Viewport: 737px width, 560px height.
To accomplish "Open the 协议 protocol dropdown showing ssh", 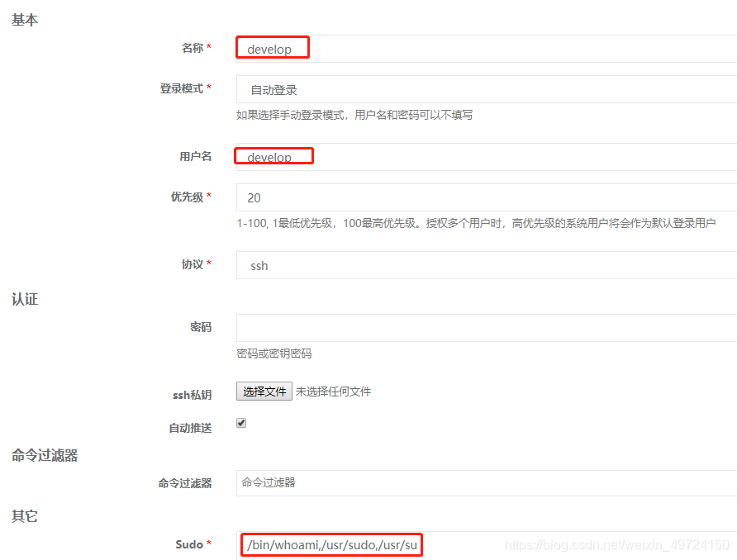I will (487, 265).
